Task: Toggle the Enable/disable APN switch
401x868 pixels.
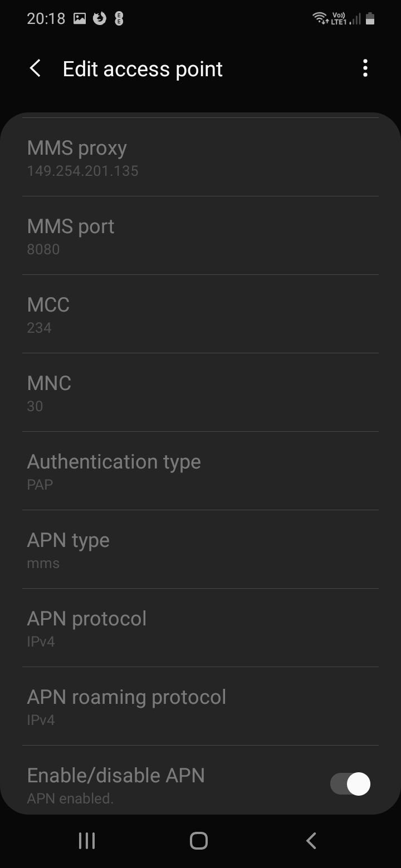Action: [350, 784]
